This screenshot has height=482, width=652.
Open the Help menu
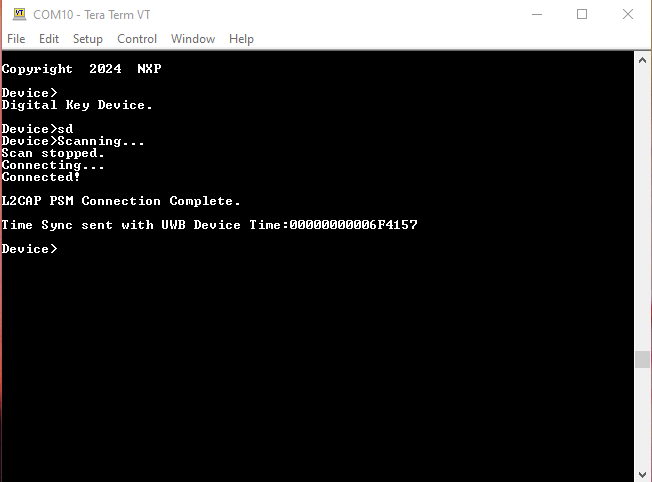click(241, 39)
